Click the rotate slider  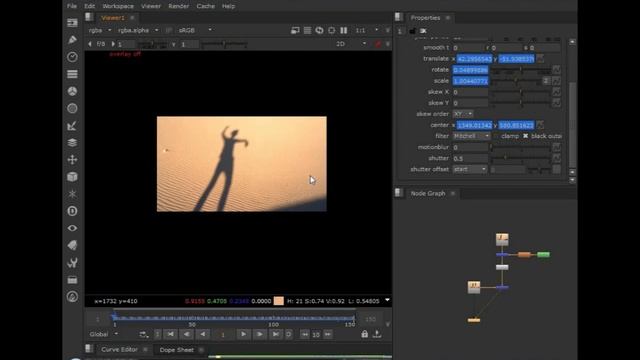[x=520, y=70]
